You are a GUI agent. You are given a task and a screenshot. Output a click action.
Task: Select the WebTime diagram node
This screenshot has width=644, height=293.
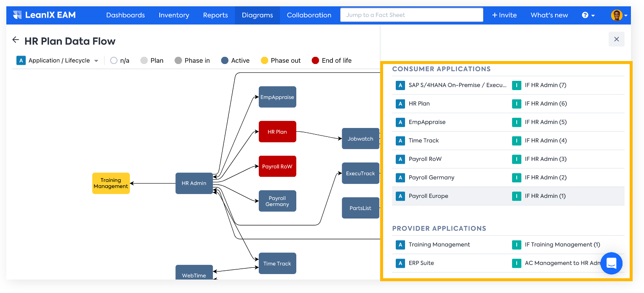(194, 272)
